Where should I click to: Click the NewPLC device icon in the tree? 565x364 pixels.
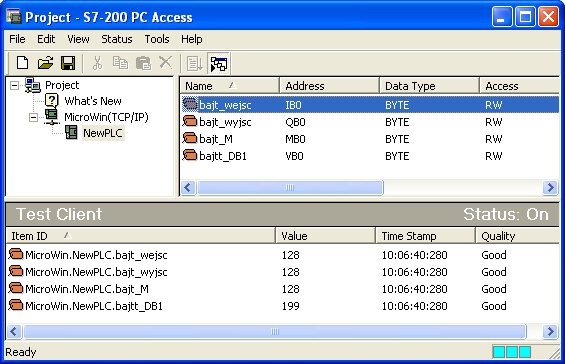(x=71, y=133)
